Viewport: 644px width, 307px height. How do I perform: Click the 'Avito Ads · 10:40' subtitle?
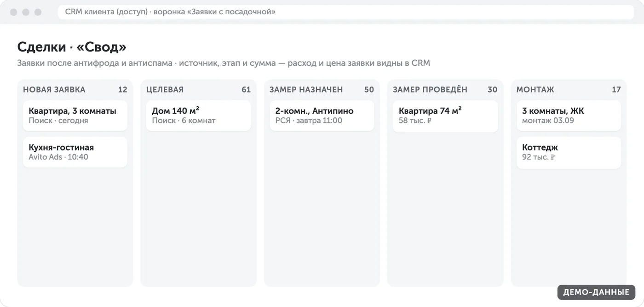coord(58,157)
